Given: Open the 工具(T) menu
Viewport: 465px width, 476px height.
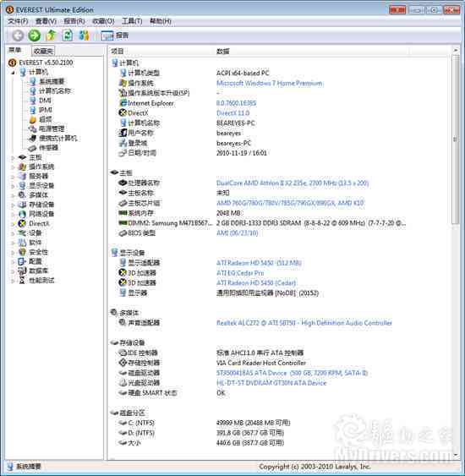Looking at the screenshot, I should tap(132, 21).
